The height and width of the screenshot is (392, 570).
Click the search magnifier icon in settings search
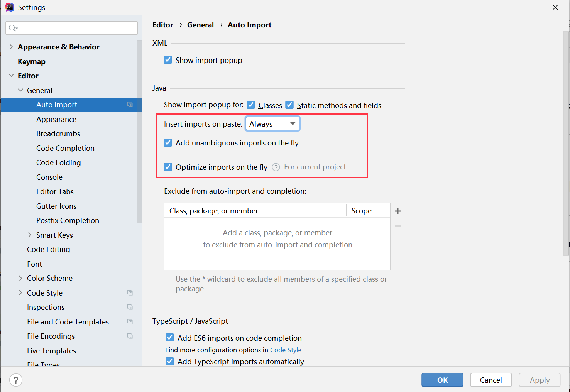[x=13, y=28]
